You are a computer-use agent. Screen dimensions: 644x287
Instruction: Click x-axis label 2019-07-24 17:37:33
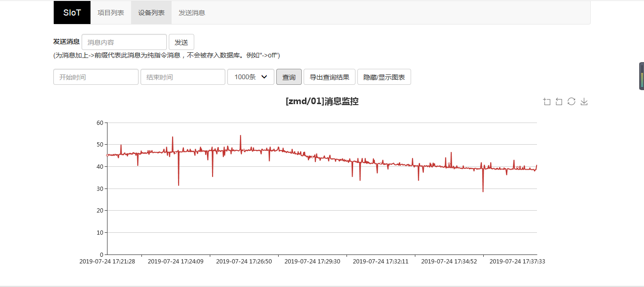[x=517, y=261]
